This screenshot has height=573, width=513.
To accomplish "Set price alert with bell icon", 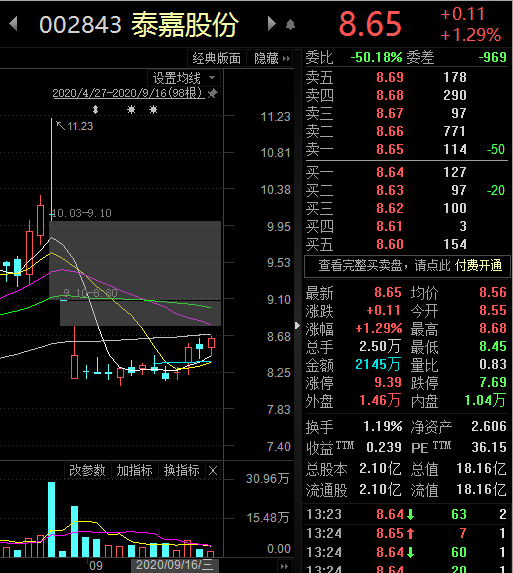I will (x=290, y=25).
